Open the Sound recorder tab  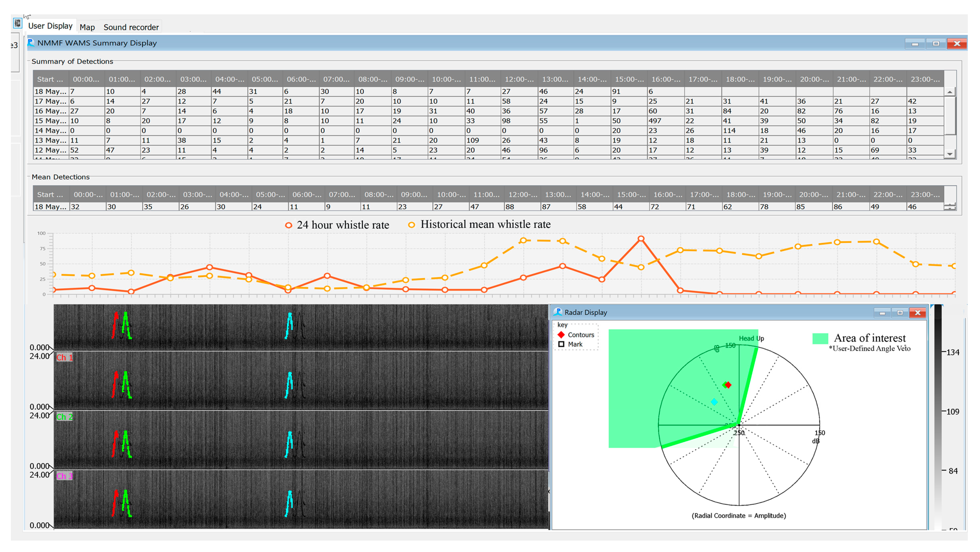click(x=131, y=27)
